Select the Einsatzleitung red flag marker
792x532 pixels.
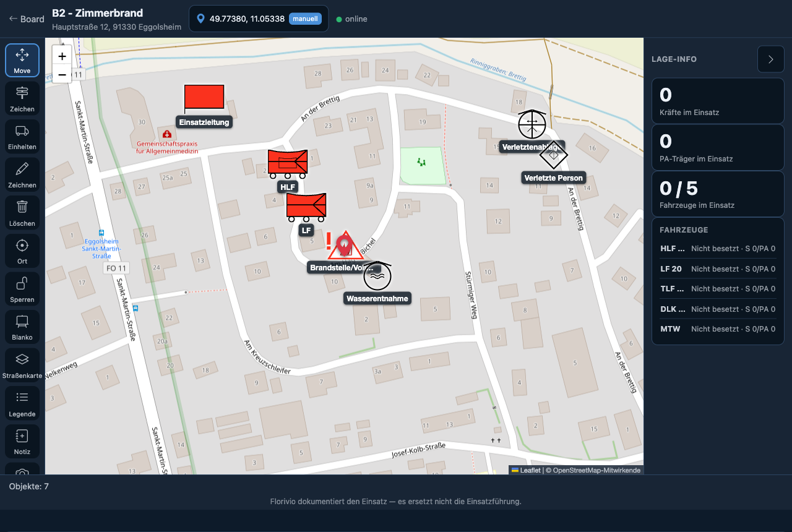[204, 98]
